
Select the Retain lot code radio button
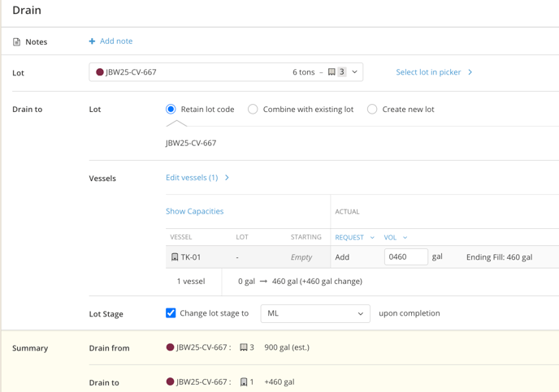(171, 110)
